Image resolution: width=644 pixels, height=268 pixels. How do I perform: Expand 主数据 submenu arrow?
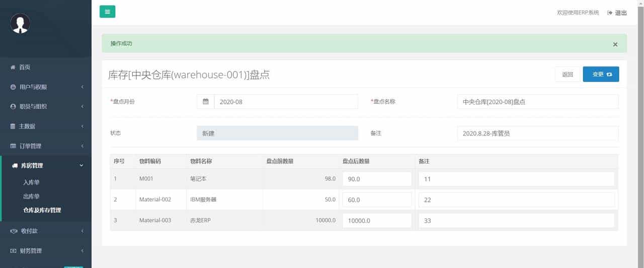pos(82,126)
